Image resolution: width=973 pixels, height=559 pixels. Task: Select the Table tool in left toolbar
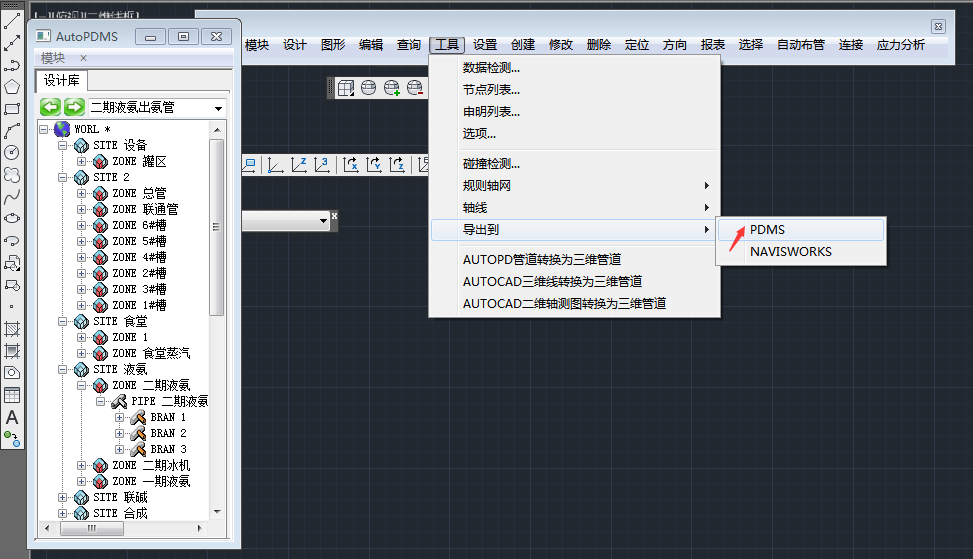[12, 395]
